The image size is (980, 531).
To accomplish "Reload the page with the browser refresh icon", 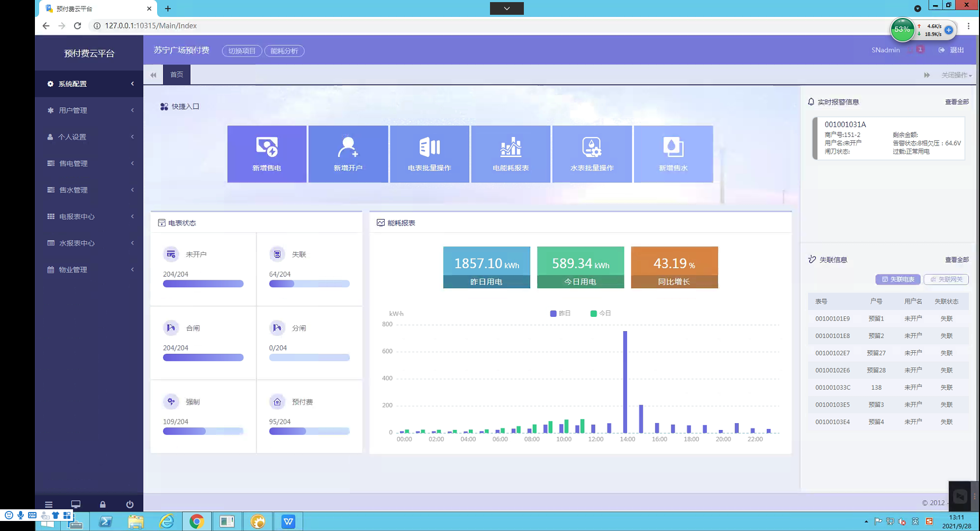I will (77, 25).
